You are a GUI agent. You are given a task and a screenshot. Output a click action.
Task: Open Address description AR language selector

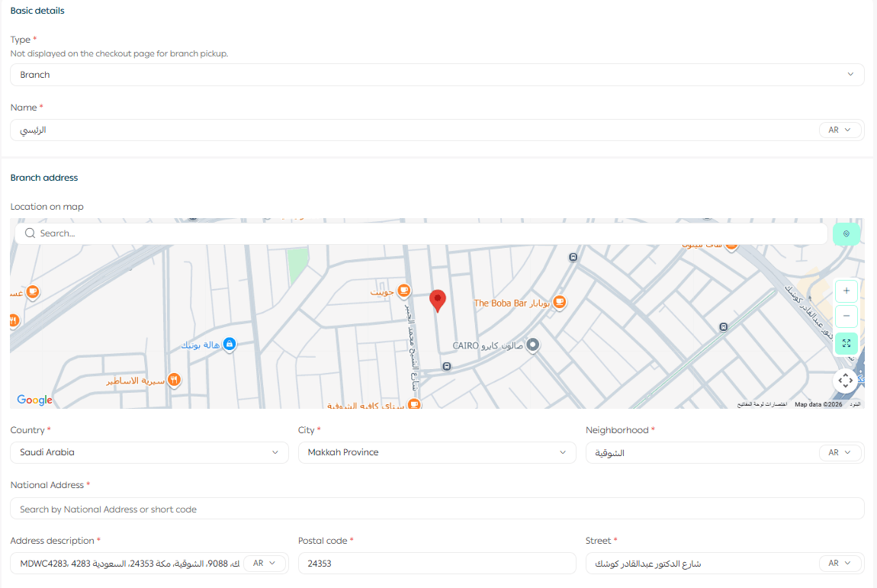tap(264, 564)
